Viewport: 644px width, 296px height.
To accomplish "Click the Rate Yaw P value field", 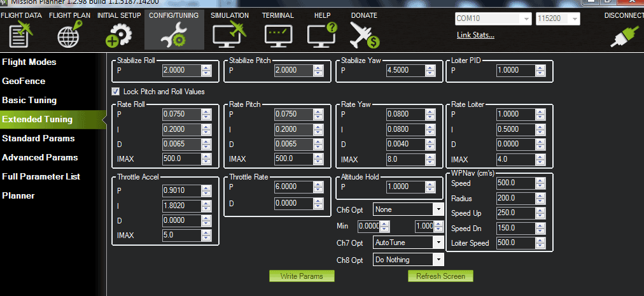I will 406,115.
